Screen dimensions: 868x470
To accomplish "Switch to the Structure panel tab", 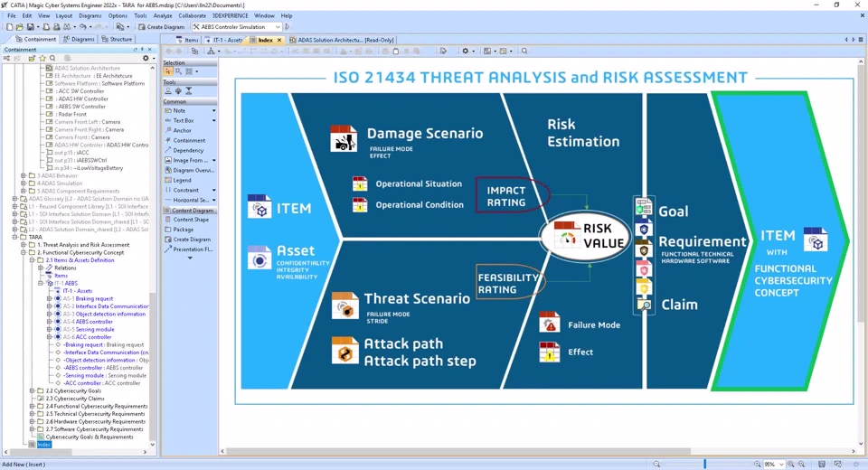I will [117, 39].
